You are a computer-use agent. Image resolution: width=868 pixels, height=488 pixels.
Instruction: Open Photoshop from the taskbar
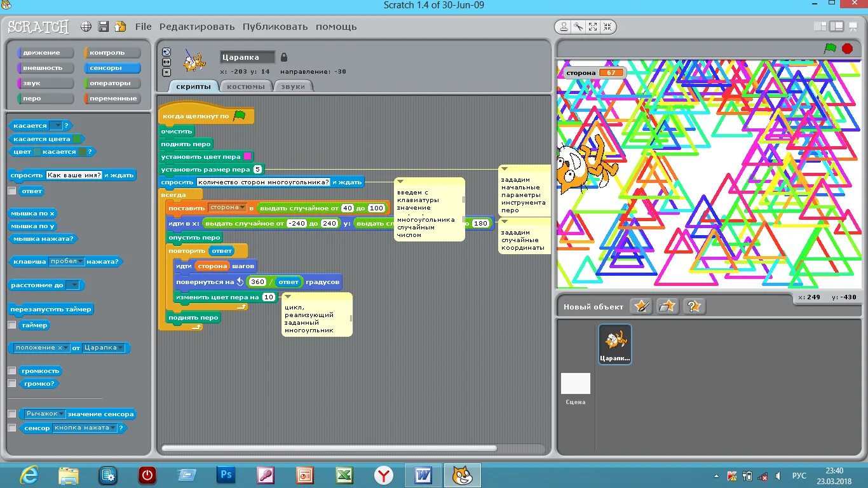point(226,475)
